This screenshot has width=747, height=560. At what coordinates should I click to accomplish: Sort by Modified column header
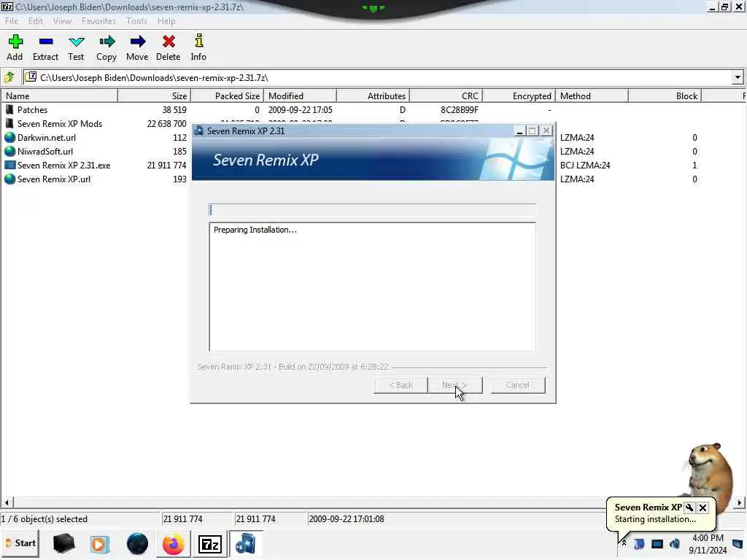[301, 96]
